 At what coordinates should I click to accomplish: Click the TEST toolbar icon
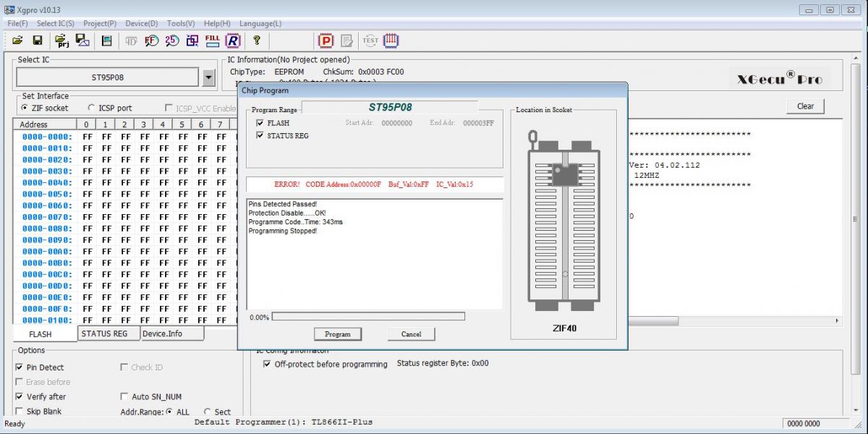370,41
